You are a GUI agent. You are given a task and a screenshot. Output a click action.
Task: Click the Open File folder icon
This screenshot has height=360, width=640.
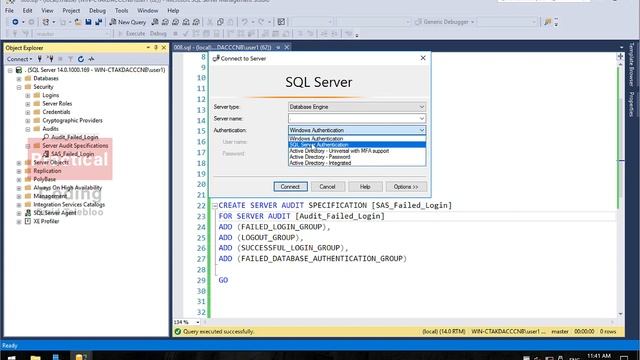[78, 22]
